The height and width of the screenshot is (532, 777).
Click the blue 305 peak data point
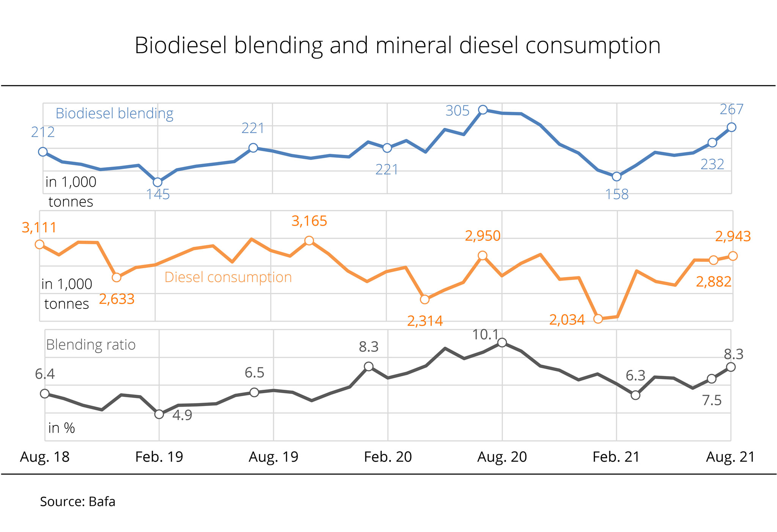coord(483,110)
